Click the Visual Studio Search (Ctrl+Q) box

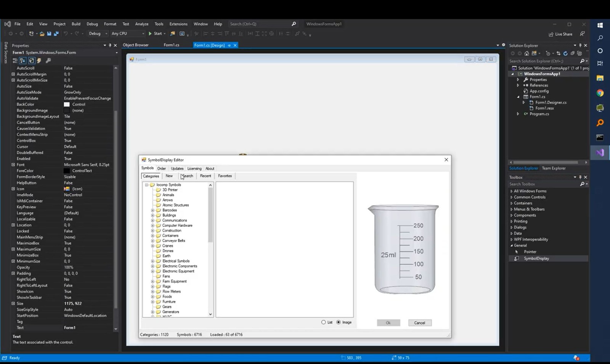coord(263,24)
